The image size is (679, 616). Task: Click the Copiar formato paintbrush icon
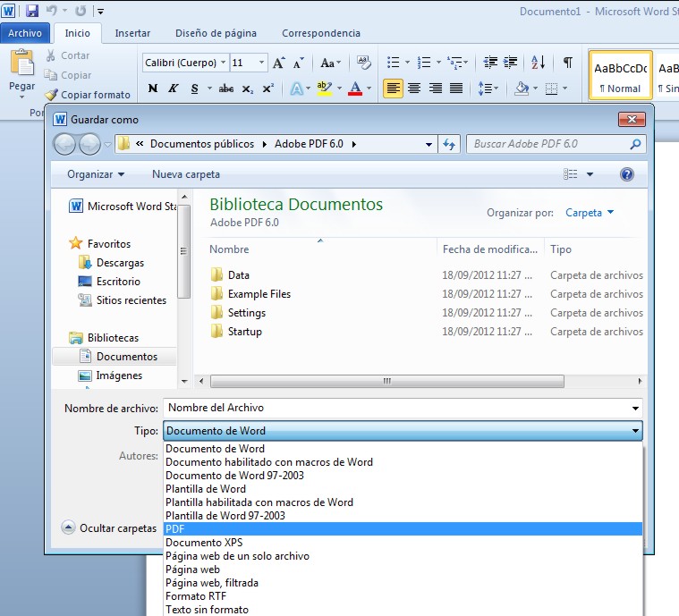[52, 95]
